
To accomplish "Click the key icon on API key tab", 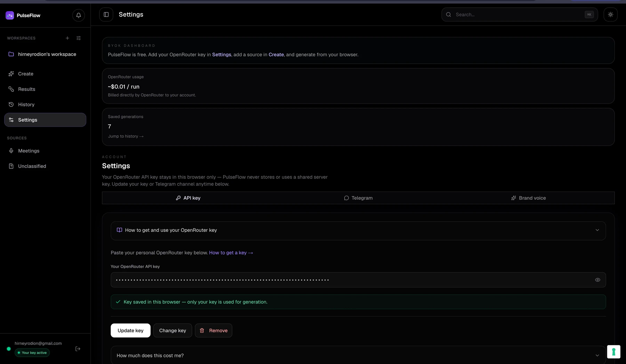I will coord(178,198).
